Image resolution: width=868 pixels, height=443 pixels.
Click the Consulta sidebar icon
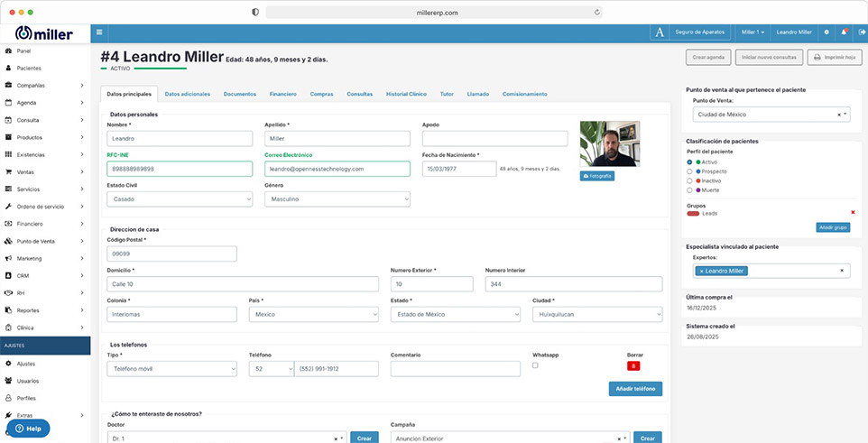pyautogui.click(x=8, y=120)
